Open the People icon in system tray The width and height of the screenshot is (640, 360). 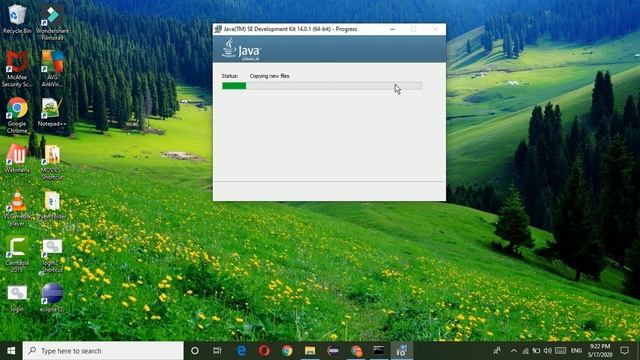click(x=497, y=351)
